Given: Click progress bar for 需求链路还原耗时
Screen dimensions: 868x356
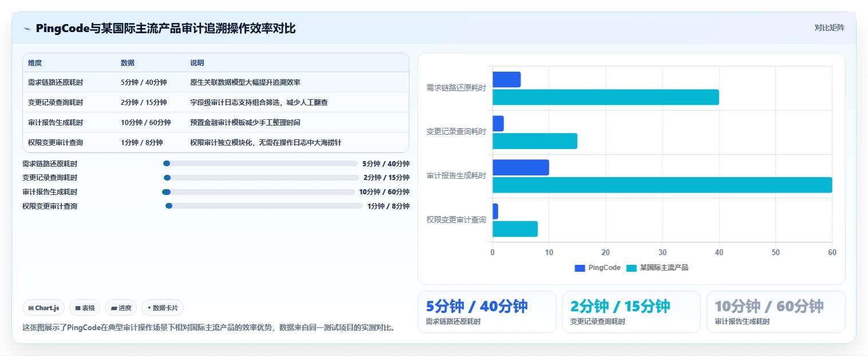Looking at the screenshot, I should tap(261, 163).
